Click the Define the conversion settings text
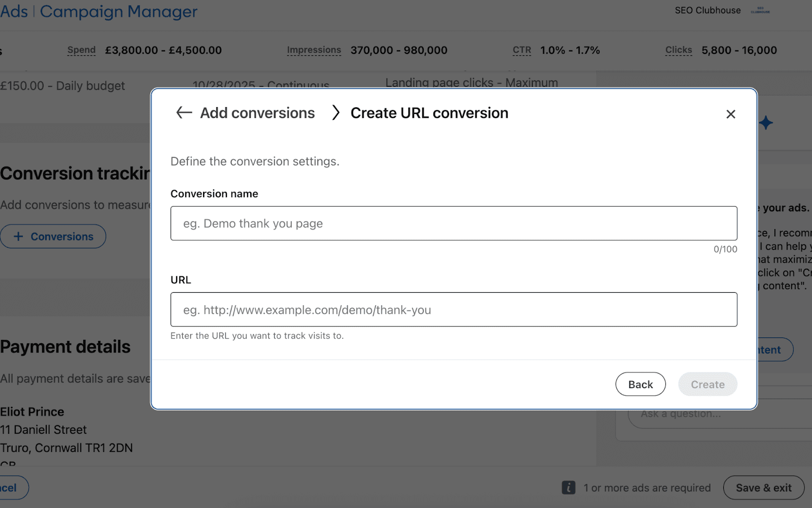Screen dimensions: 812x508 [x=255, y=162]
